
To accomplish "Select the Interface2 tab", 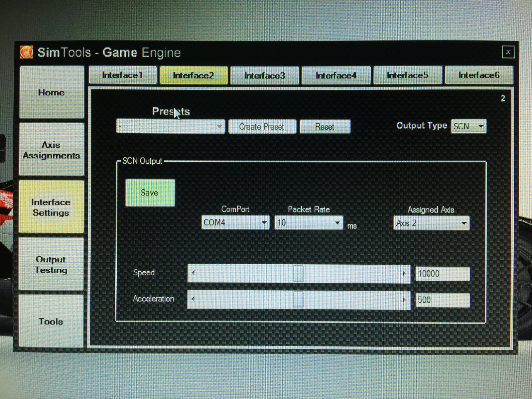I will (194, 75).
